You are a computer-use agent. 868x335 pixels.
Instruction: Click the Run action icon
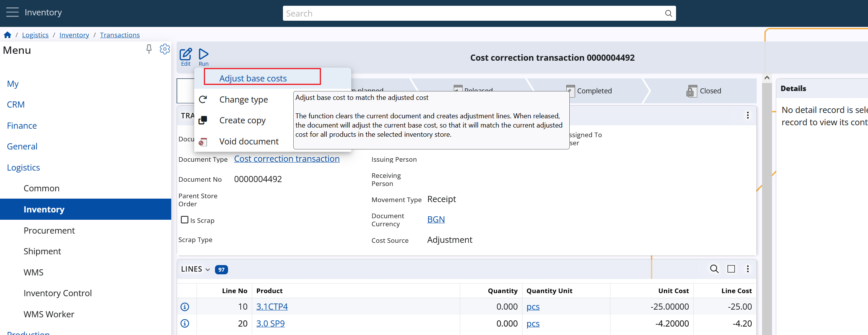click(x=203, y=57)
